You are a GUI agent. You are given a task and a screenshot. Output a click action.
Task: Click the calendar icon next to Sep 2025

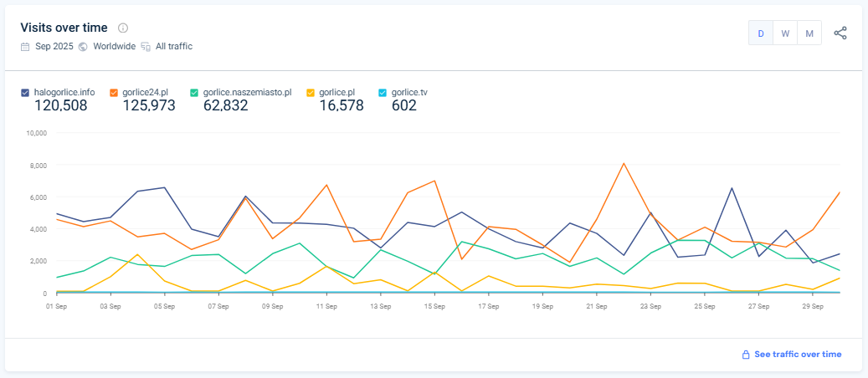[x=25, y=47]
